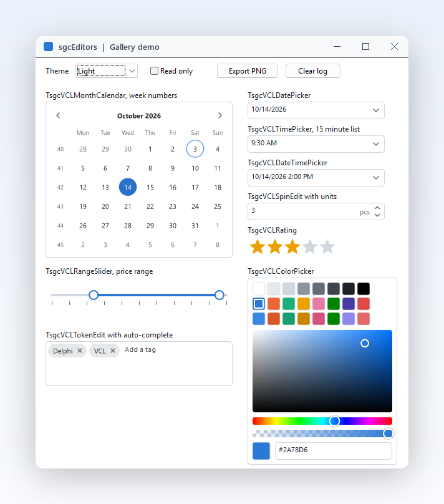Click the date picker text 10/14/2026

269,109
